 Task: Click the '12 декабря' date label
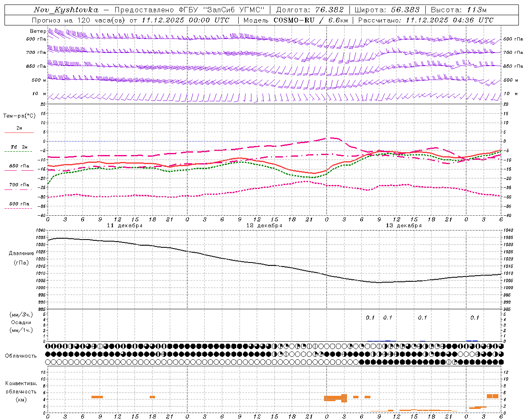[264, 226]
